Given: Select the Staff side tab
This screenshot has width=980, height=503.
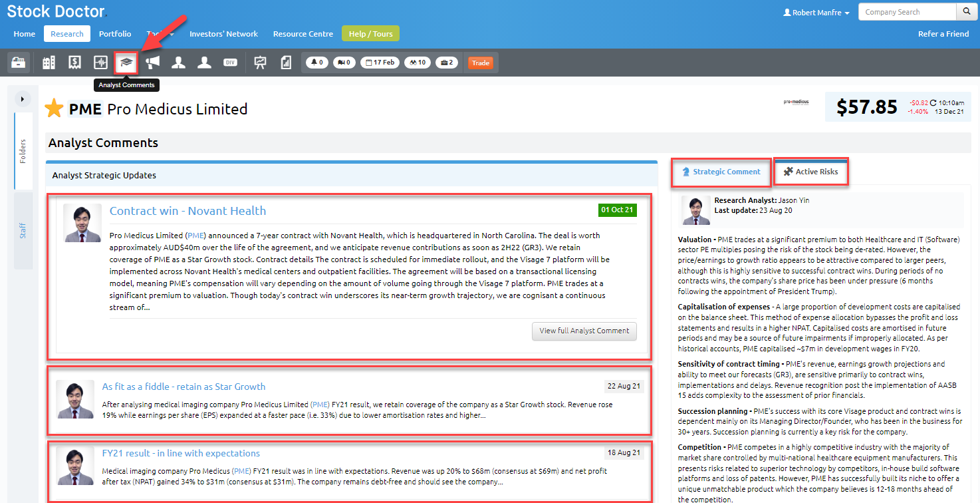Looking at the screenshot, I should pyautogui.click(x=23, y=231).
